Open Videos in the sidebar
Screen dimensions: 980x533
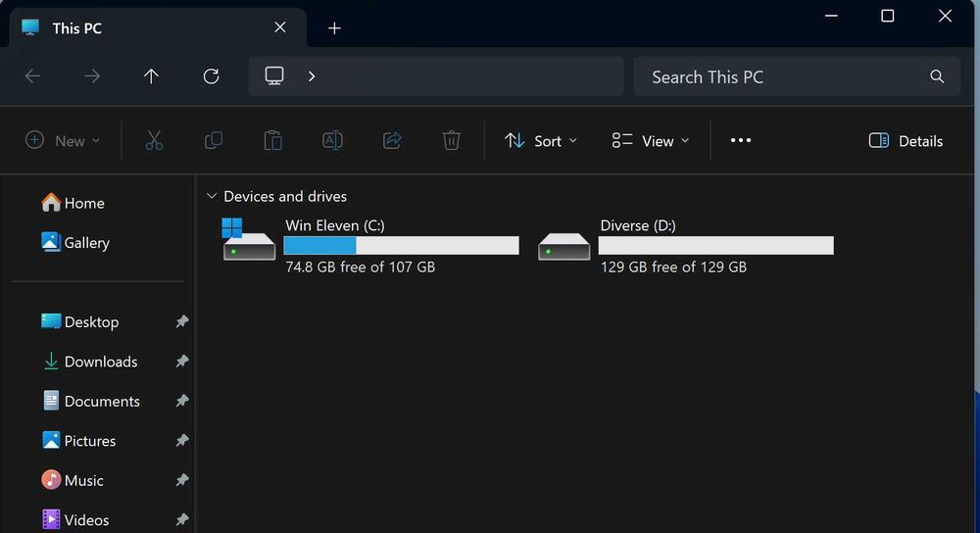(75, 520)
